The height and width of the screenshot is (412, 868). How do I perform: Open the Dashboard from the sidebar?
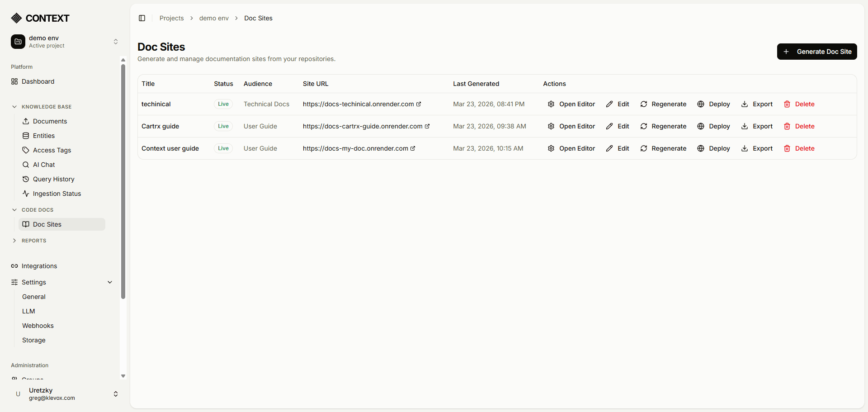[38, 81]
